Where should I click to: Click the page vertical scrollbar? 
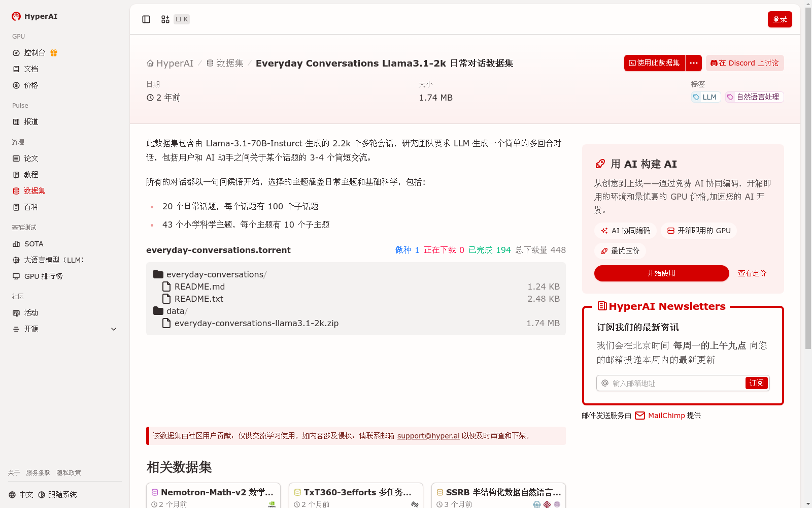click(x=808, y=178)
